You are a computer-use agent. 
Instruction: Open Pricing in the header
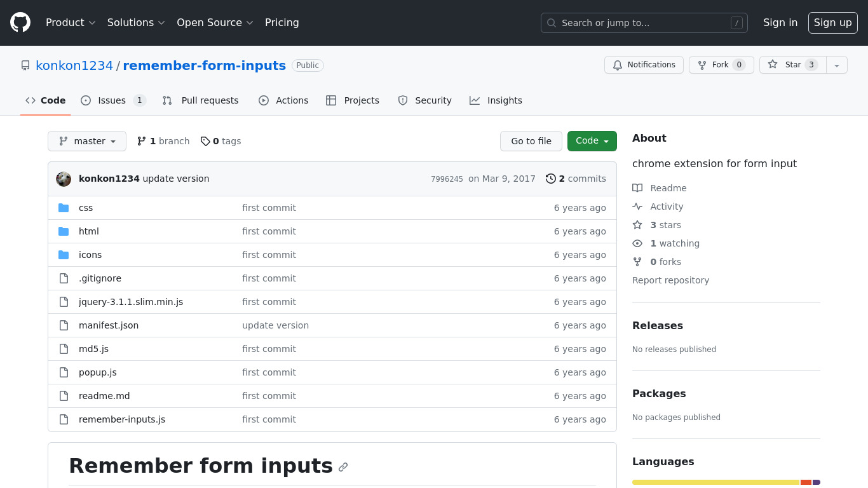(x=282, y=23)
